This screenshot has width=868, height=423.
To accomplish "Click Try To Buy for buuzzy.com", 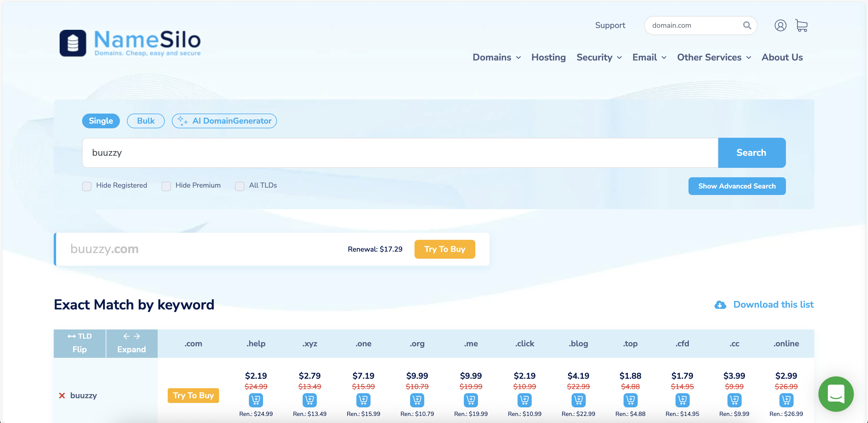I will (x=444, y=249).
